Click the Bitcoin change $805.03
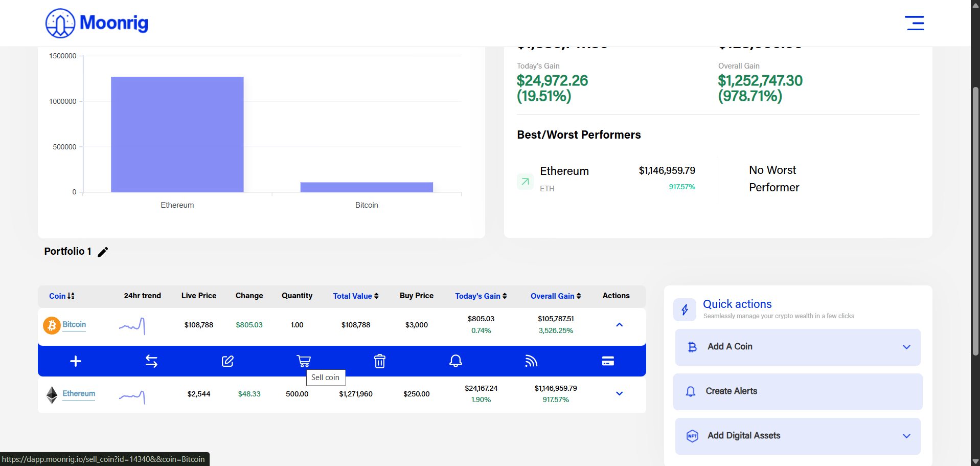980x466 pixels. tap(249, 325)
